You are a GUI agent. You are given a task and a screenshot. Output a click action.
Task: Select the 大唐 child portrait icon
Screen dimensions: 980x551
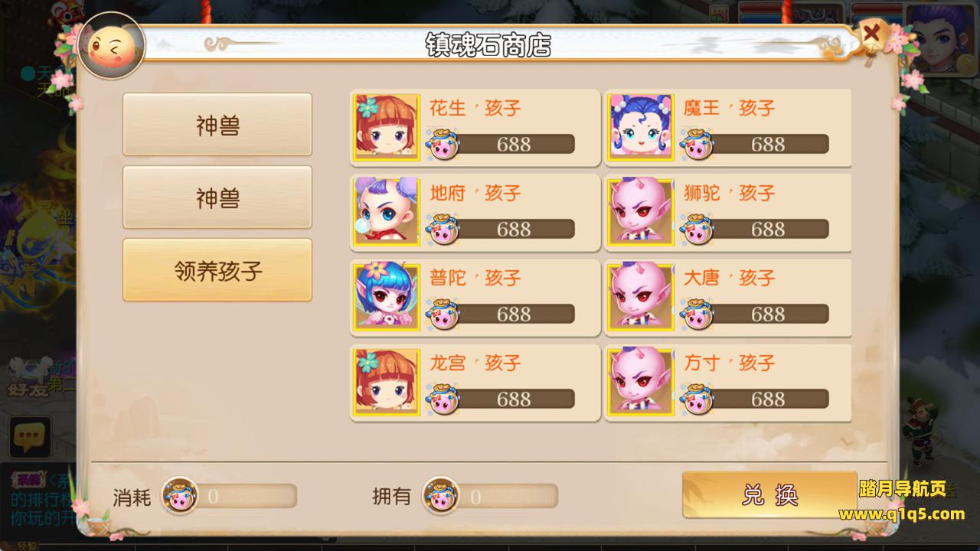click(x=641, y=298)
